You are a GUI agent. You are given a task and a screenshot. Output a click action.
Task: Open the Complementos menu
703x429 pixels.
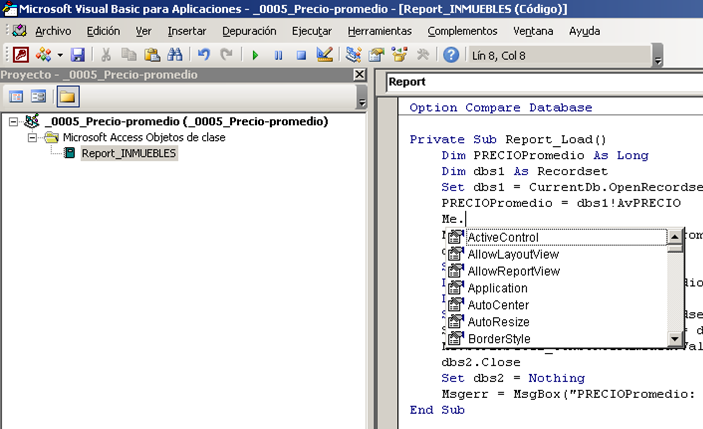(462, 31)
